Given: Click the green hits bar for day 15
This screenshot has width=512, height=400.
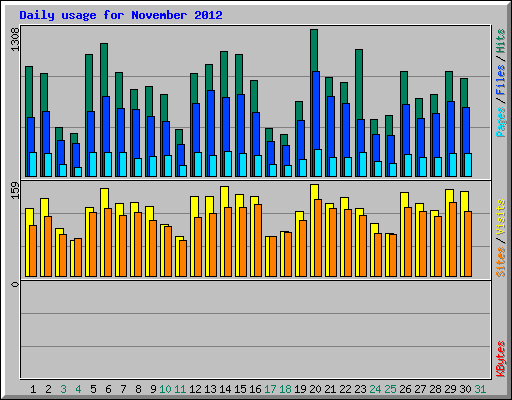Looking at the screenshot, I should click(239, 74).
